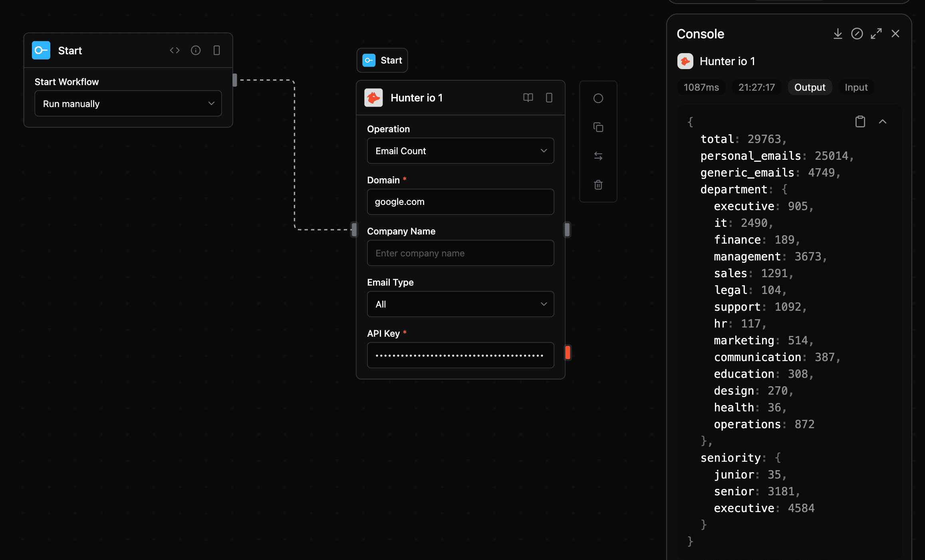Collapse the JSON output block
This screenshot has width=925, height=560.
pos(883,121)
